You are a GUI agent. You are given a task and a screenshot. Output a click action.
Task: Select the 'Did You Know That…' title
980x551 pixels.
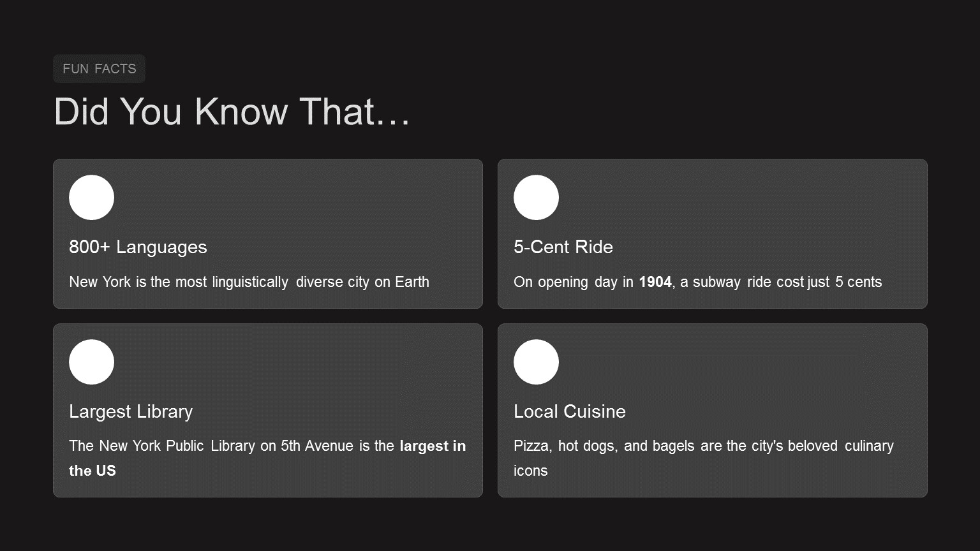point(232,112)
